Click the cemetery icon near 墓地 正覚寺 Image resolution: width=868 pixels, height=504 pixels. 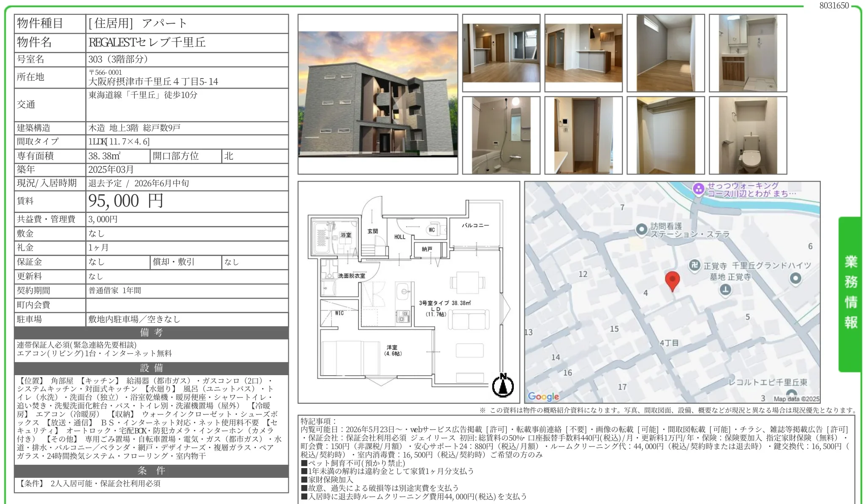[725, 289]
